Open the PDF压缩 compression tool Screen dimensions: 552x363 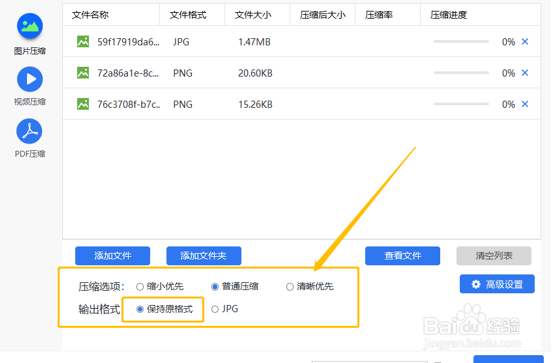(30, 138)
